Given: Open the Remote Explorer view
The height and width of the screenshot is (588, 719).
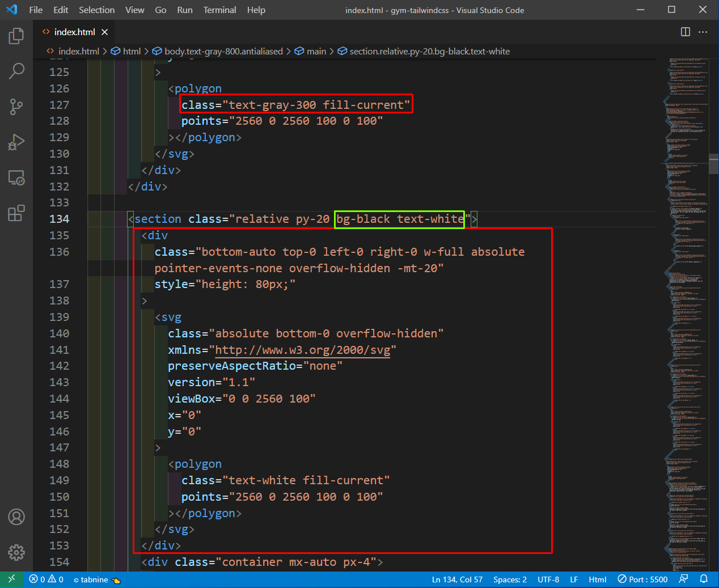Looking at the screenshot, I should pyautogui.click(x=16, y=177).
